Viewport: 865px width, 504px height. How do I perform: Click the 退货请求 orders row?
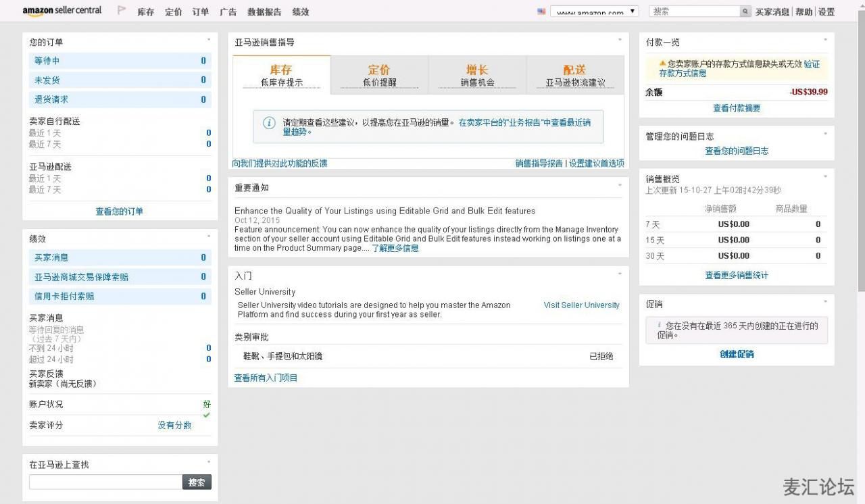(x=120, y=99)
